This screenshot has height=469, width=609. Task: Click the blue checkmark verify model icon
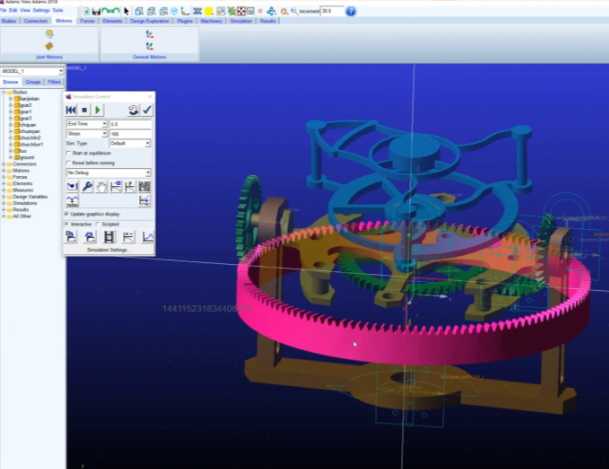pos(147,109)
